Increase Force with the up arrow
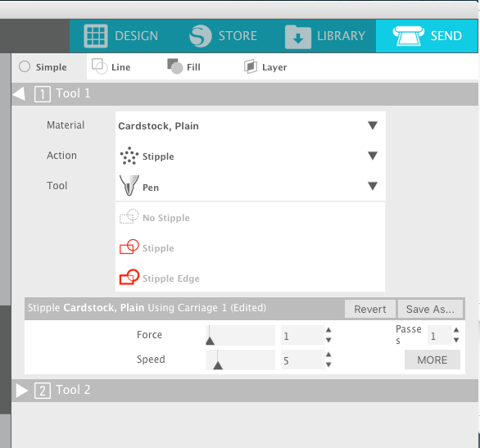Viewport: 480px width, 448px height. pyautogui.click(x=328, y=330)
